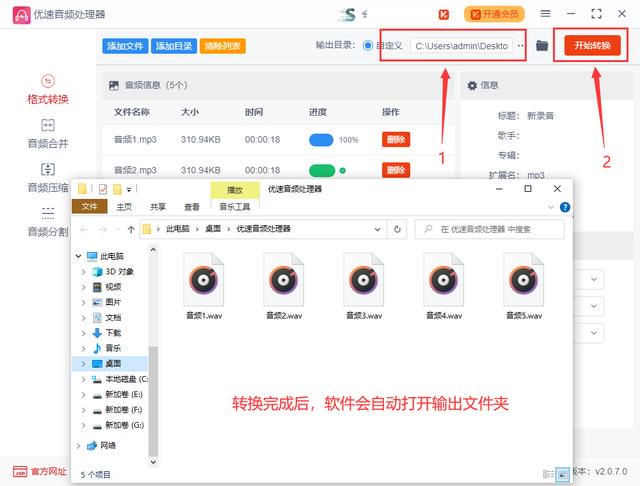Select 音乐 in the navigation pane
The width and height of the screenshot is (640, 486).
coord(113,348)
